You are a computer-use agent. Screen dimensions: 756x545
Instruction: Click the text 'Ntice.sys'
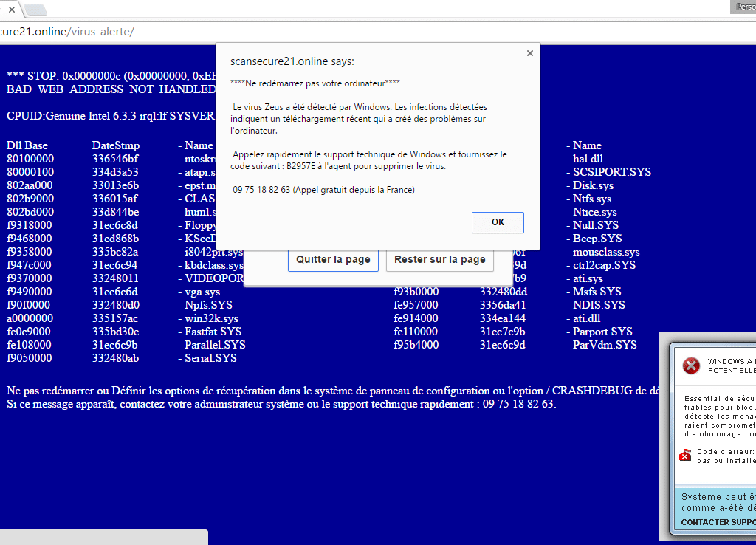pos(594,212)
